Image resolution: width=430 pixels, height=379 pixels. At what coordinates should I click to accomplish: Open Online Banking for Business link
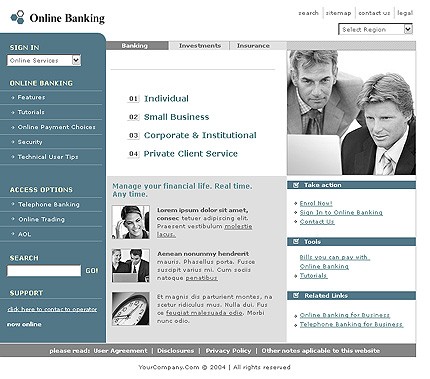pos(345,315)
